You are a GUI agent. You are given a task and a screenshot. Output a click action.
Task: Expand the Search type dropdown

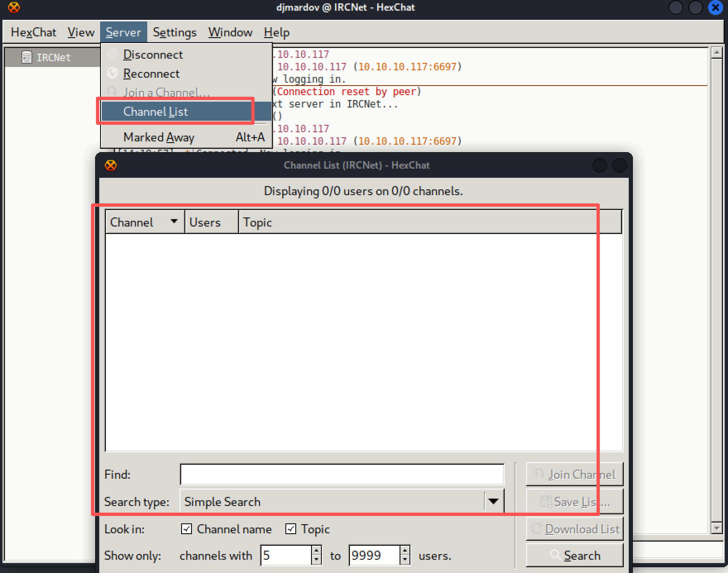point(342,501)
